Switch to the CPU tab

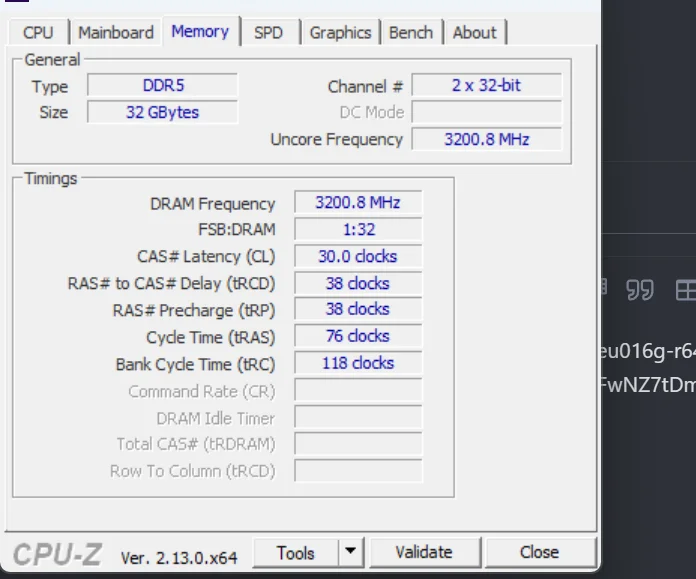(x=38, y=32)
